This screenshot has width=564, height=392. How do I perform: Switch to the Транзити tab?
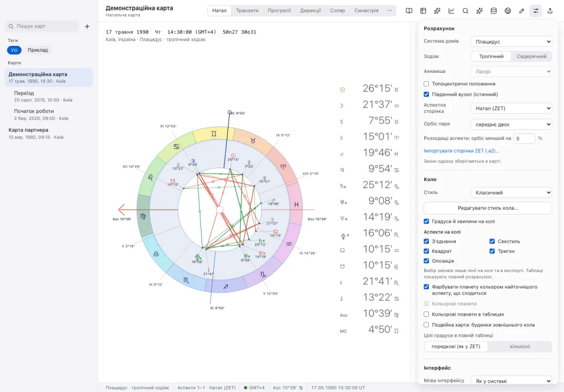click(x=247, y=11)
